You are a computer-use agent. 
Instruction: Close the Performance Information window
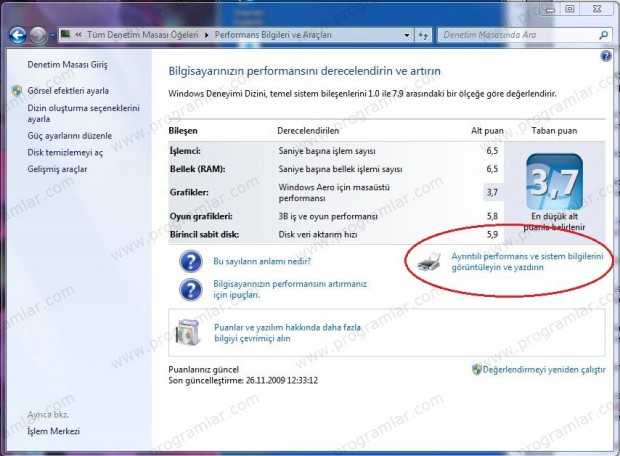[597, 9]
